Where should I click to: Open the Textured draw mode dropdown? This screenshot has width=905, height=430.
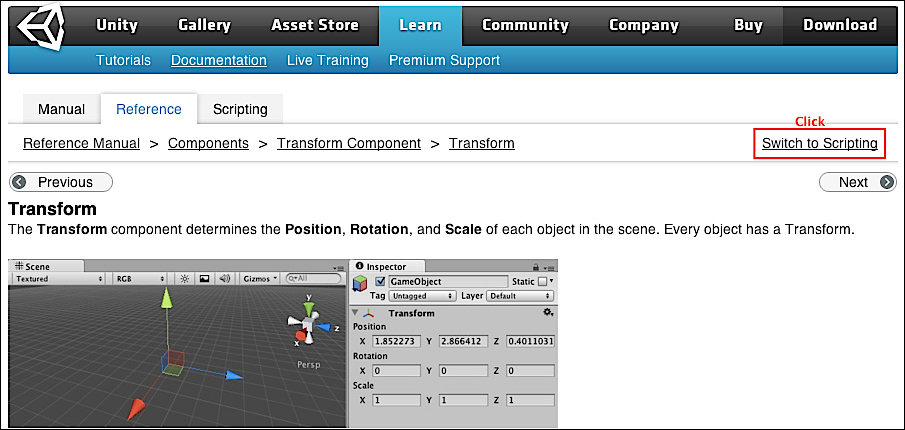[59, 279]
